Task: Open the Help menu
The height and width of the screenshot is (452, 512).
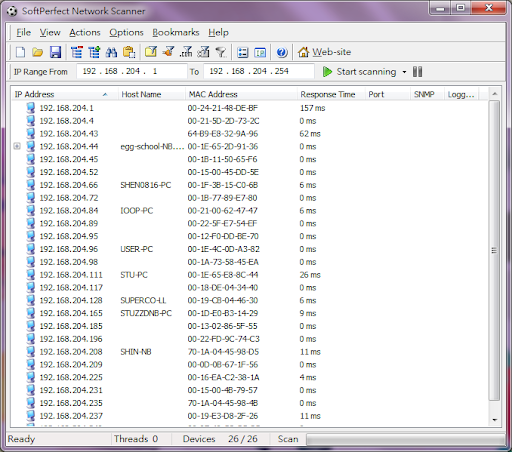Action: tap(219, 32)
